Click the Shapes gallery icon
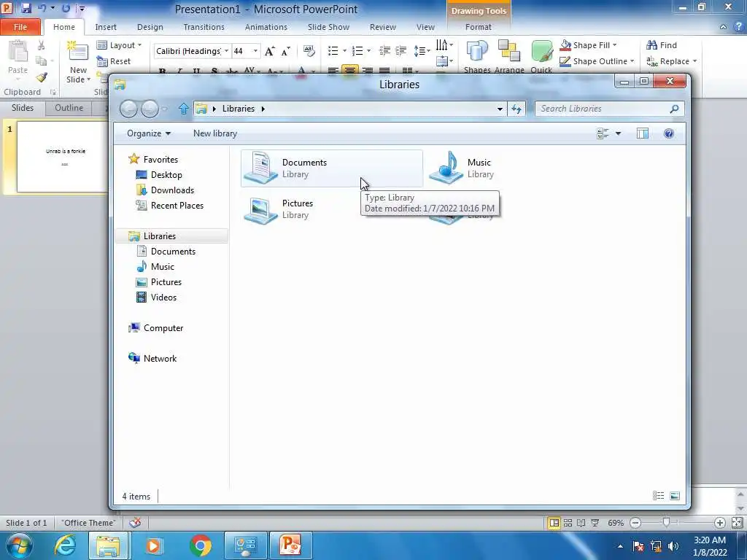The height and width of the screenshot is (560, 747). pos(477,52)
